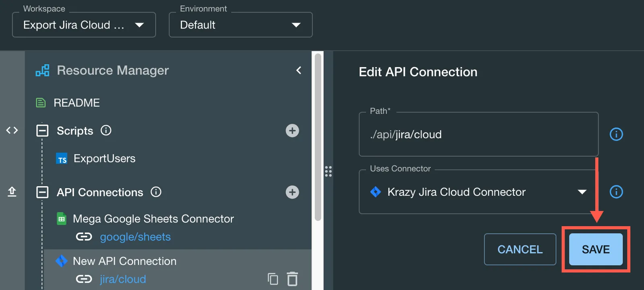
Task: Open the Workspace dropdown
Action: pyautogui.click(x=84, y=25)
